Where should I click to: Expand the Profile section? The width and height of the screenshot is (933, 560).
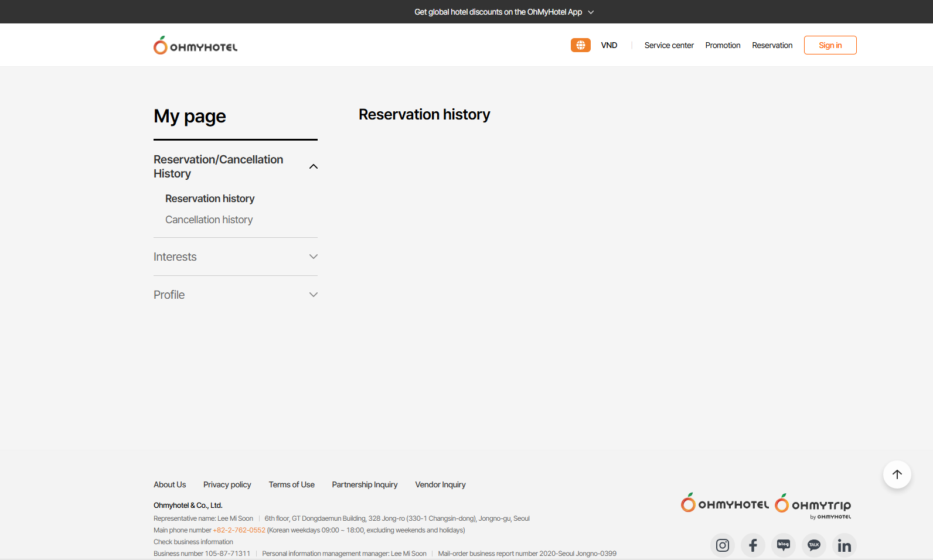[313, 295]
